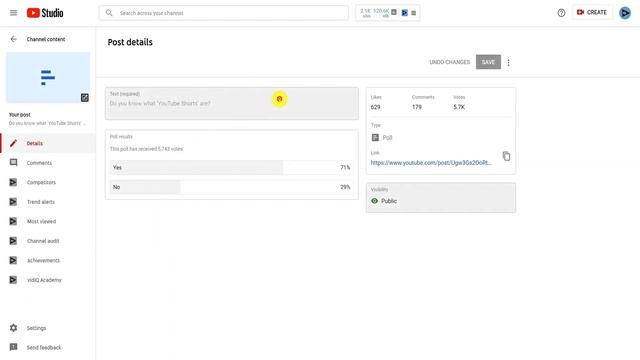
Task: Open the account avatar menu
Action: click(x=624, y=13)
